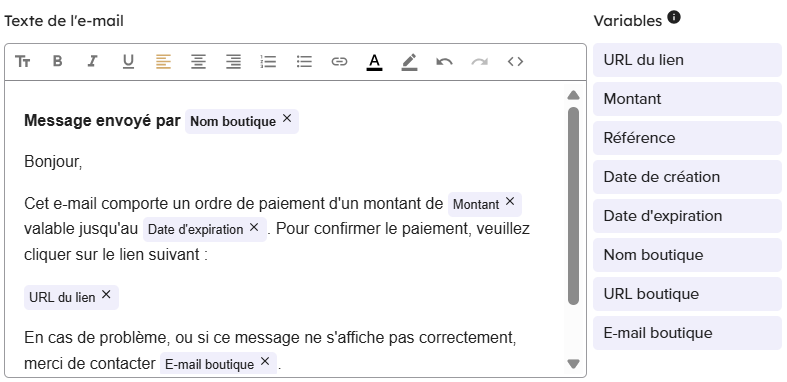Insert a numbered list
The height and width of the screenshot is (382, 787).
269,62
